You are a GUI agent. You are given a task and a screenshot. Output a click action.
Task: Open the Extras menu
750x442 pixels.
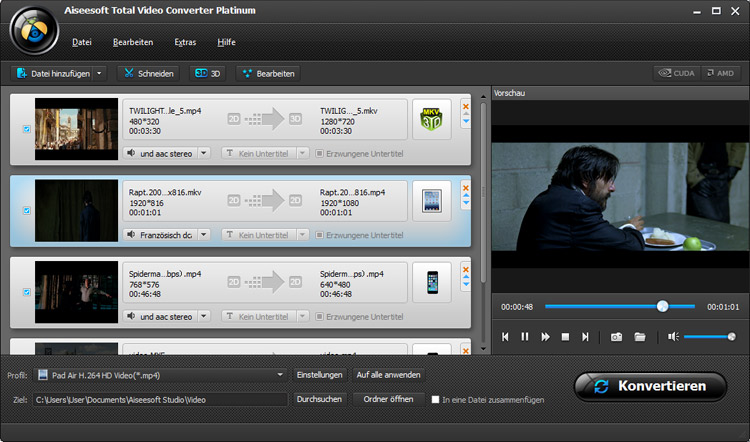pyautogui.click(x=185, y=42)
